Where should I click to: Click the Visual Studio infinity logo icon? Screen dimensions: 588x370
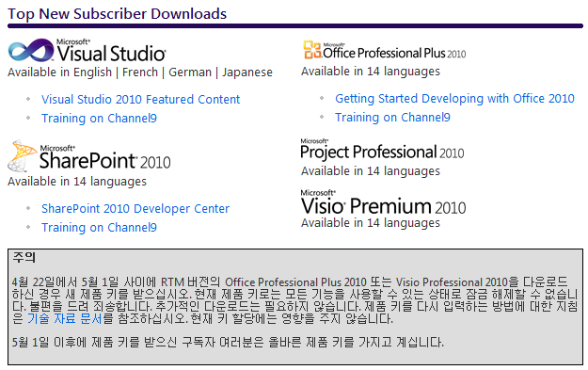click(31, 50)
